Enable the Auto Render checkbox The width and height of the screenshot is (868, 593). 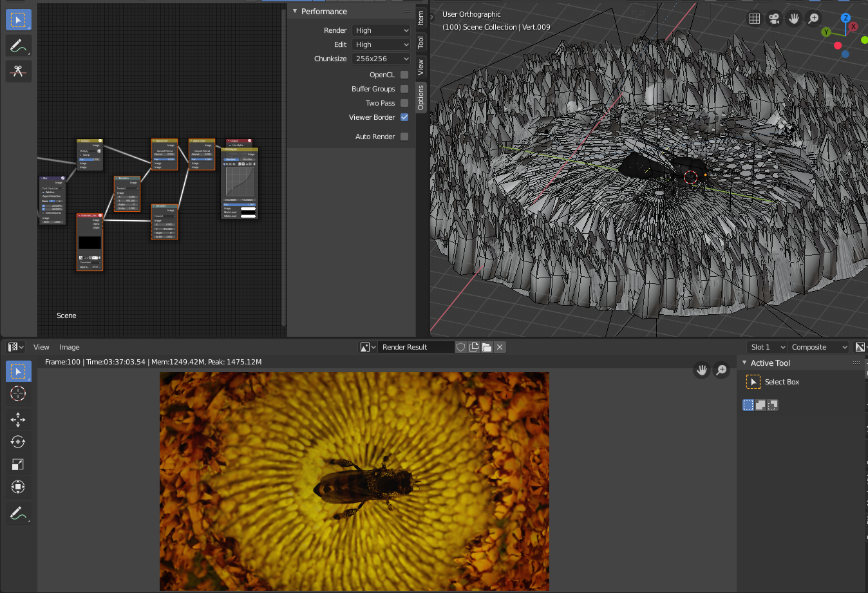(x=404, y=136)
